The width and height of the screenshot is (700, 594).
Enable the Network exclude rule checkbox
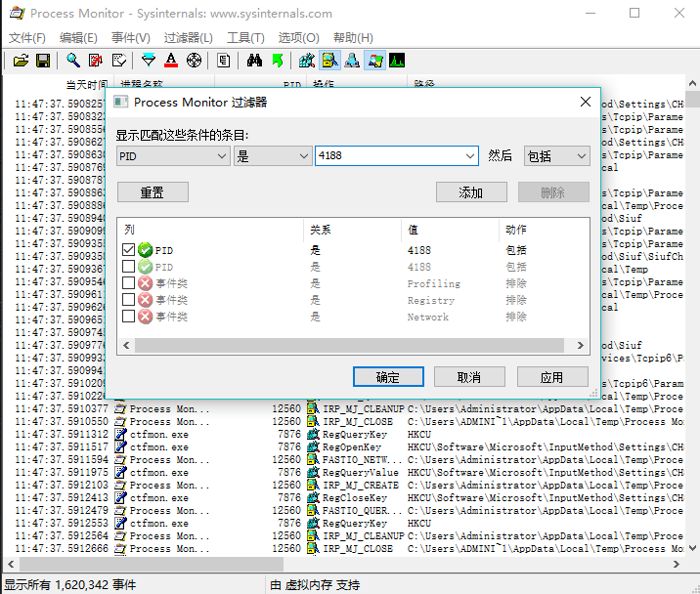tap(129, 316)
